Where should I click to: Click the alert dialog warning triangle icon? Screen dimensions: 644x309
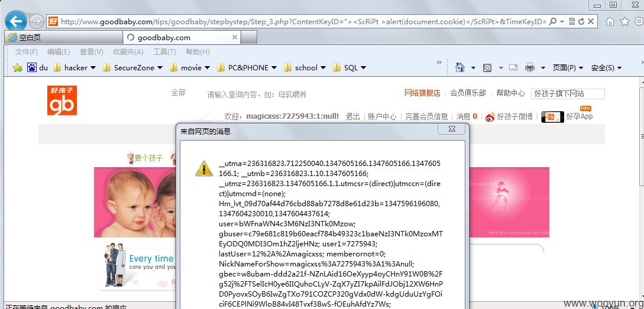203,168
